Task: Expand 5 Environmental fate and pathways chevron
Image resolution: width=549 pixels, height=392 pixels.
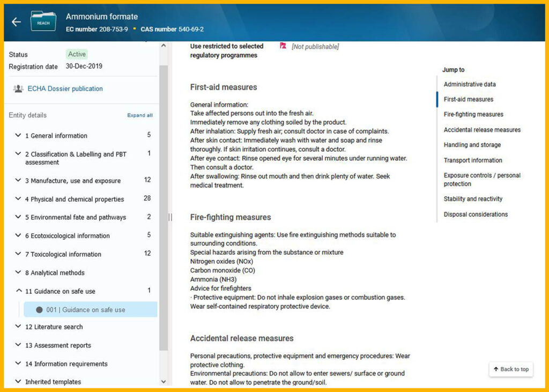Action: 18,217
